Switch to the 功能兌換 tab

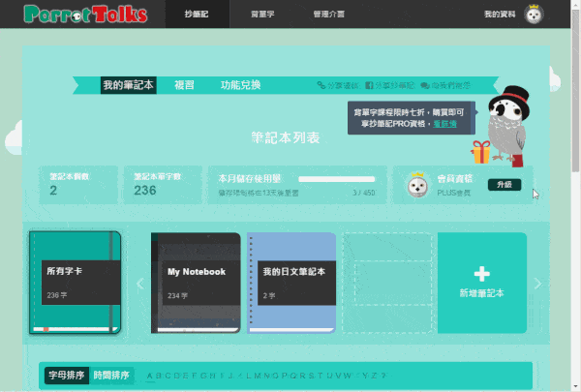point(240,85)
